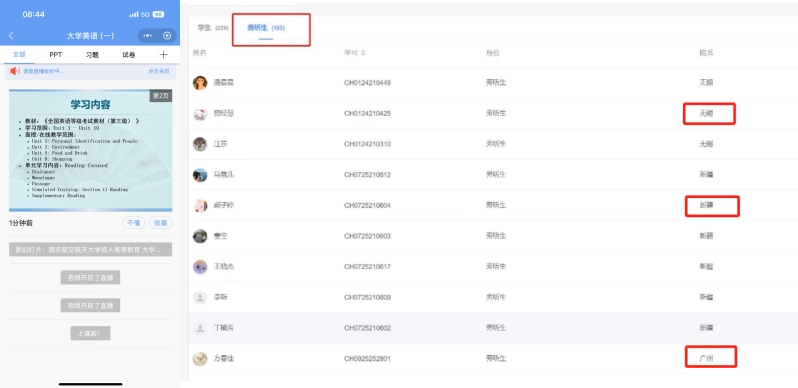Switch to the 习题 tab
The width and height of the screenshot is (798, 388).
(92, 54)
